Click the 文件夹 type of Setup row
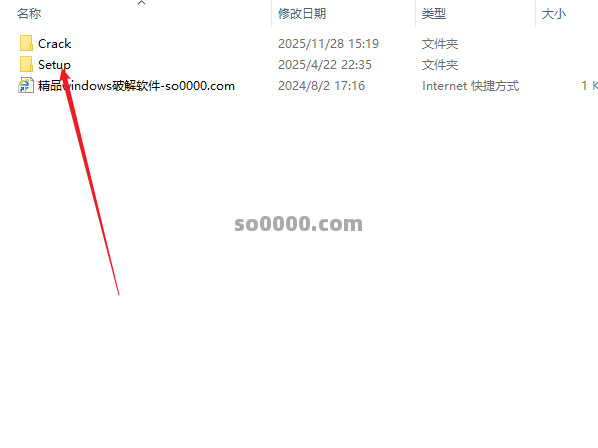This screenshot has width=598, height=448. 440,65
